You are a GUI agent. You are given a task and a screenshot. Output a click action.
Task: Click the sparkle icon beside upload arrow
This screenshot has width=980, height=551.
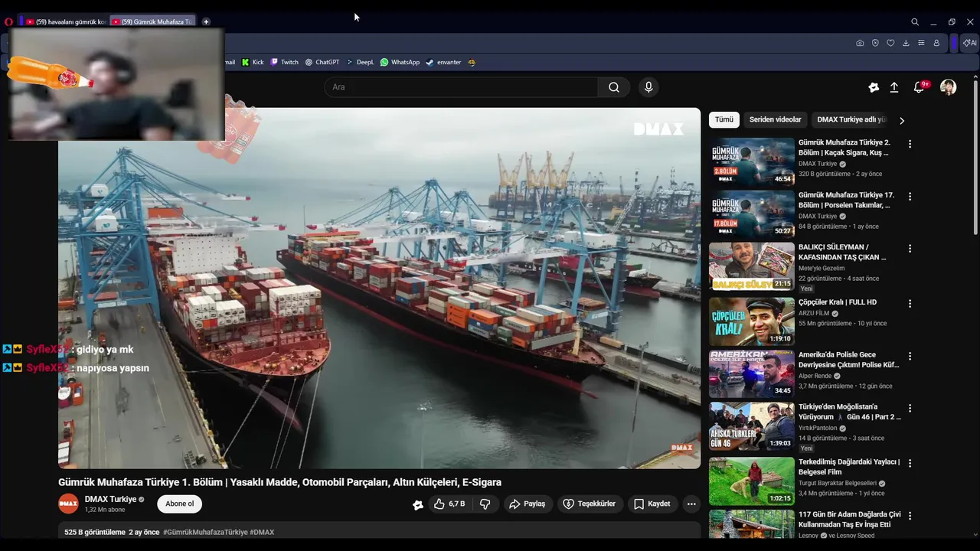point(874,87)
